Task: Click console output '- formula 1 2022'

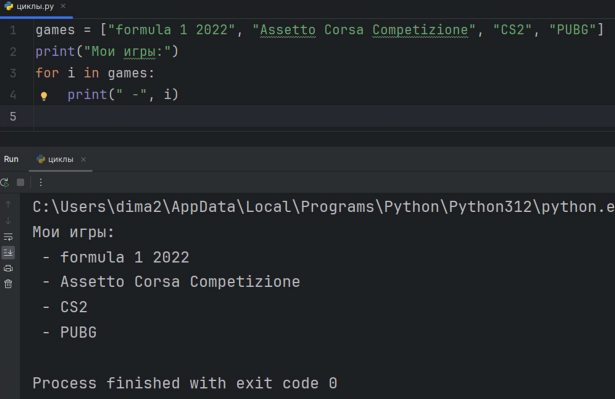Action: pyautogui.click(x=116, y=257)
